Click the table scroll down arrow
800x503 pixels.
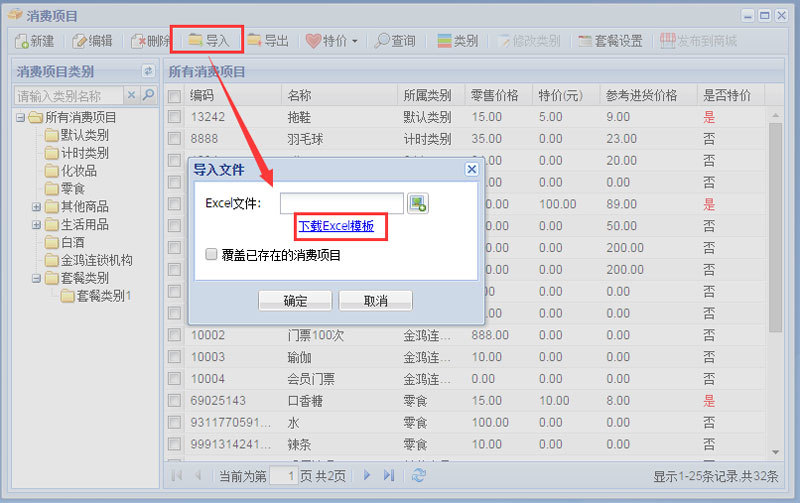[x=775, y=452]
